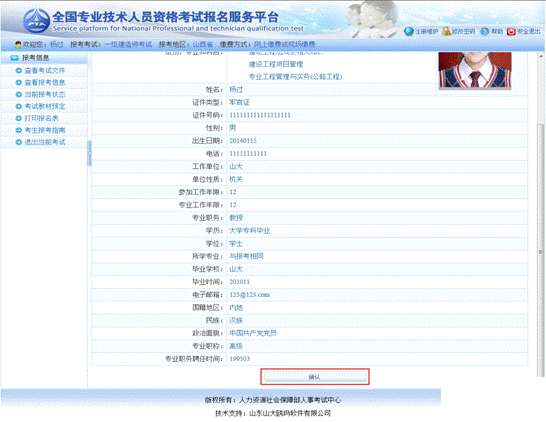Select 当前报考状态 in the left menu
The image size is (546, 422).
pos(45,94)
